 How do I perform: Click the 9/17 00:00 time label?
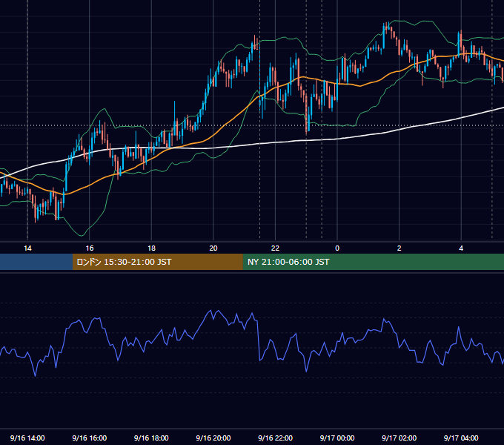click(337, 438)
